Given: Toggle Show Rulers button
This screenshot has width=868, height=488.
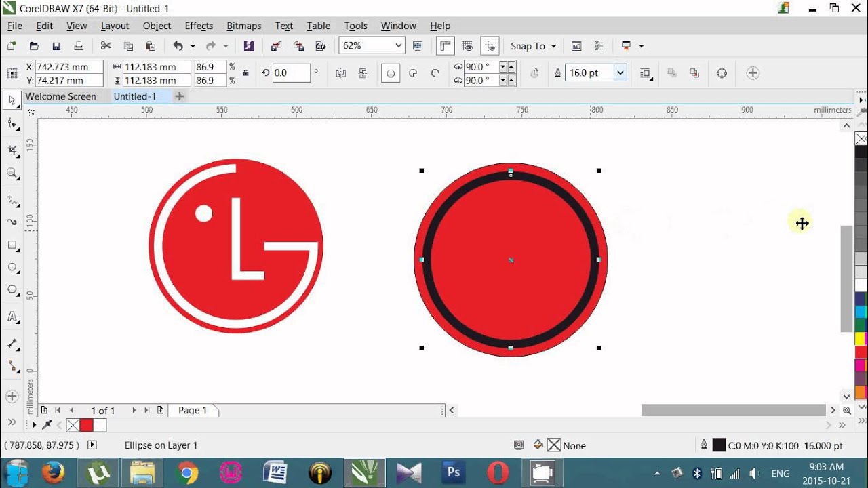Looking at the screenshot, I should click(446, 46).
